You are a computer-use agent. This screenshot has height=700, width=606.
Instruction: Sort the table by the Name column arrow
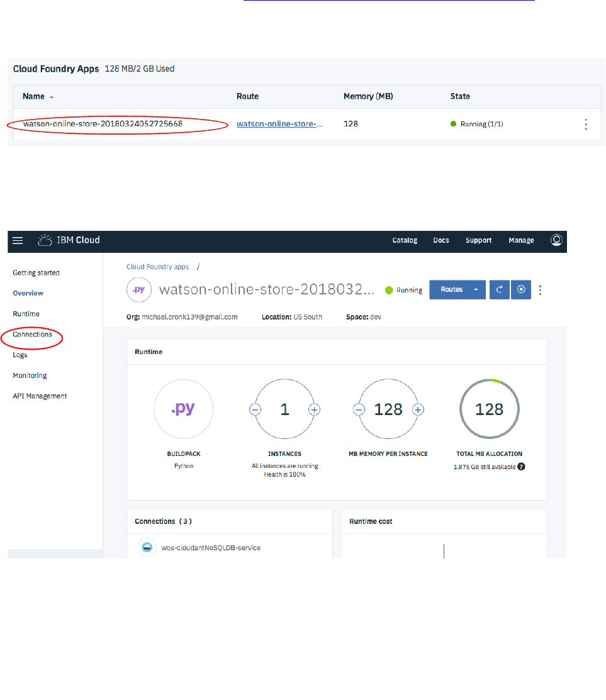click(52, 97)
